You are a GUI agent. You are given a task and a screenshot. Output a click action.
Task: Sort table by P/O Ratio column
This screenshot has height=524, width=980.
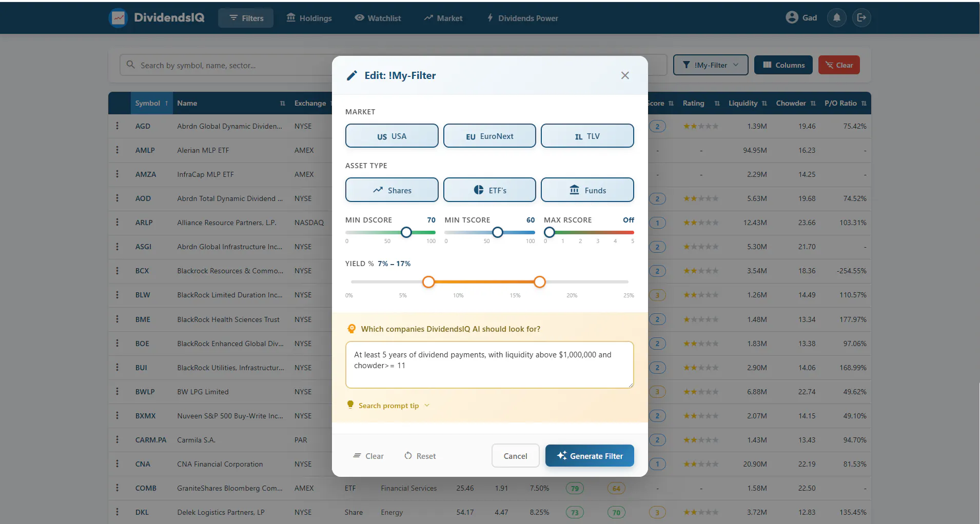pos(845,103)
